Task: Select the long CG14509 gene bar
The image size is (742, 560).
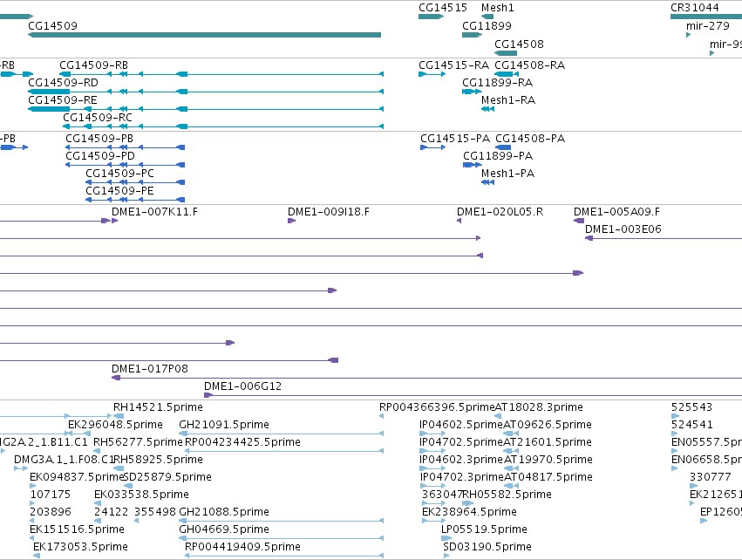Action: (204, 35)
